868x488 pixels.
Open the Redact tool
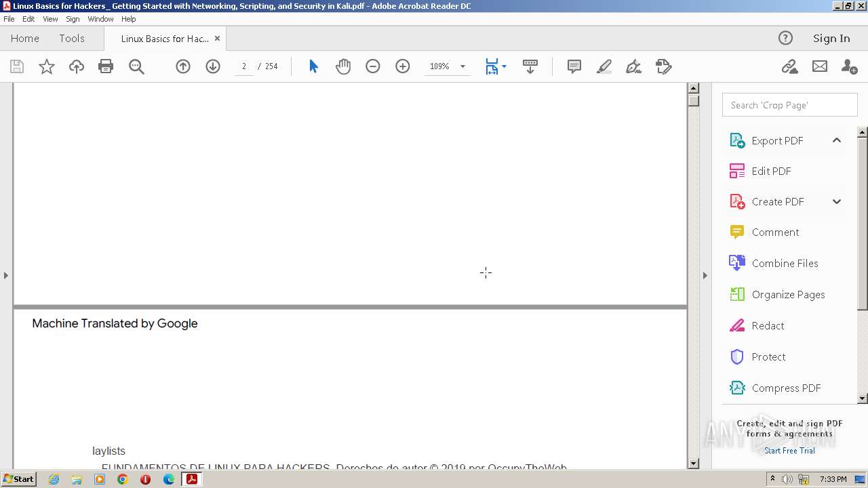click(768, 325)
